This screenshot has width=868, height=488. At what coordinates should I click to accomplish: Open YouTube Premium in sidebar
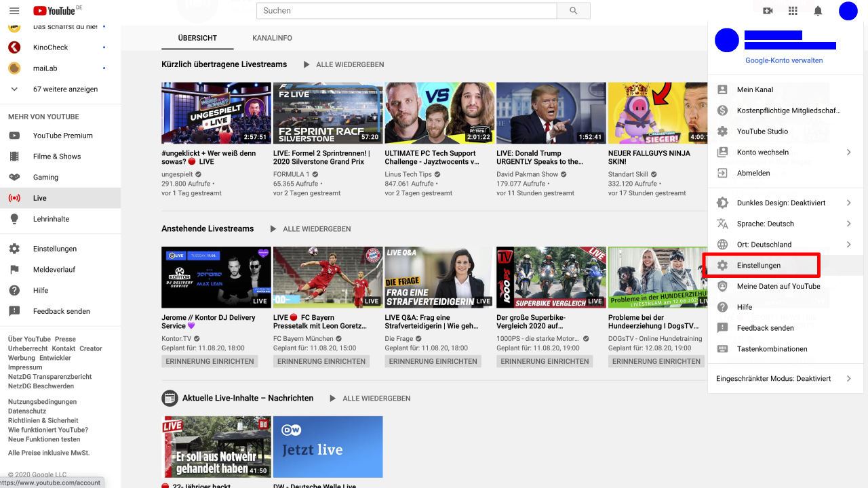click(x=60, y=136)
